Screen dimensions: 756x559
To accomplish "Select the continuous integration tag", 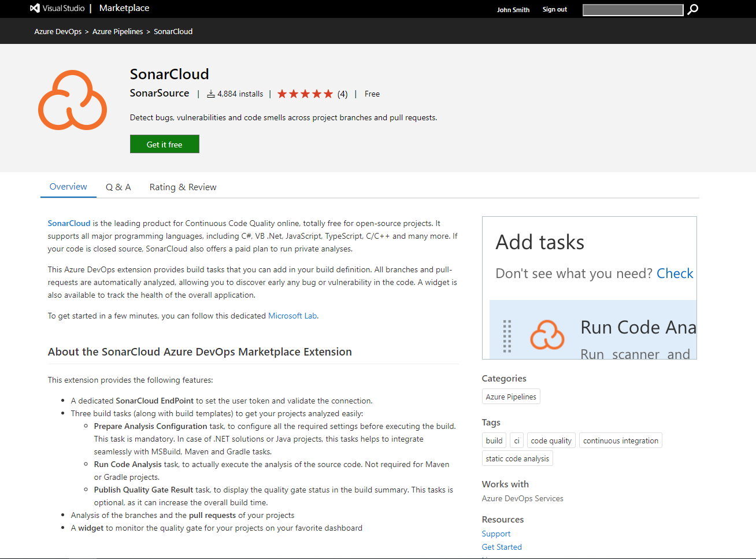I will [x=621, y=440].
